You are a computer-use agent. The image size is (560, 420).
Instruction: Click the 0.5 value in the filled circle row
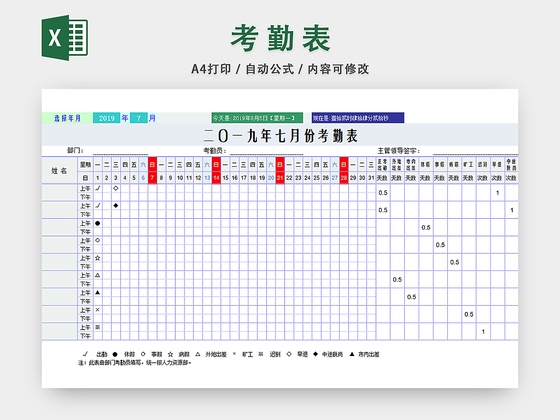point(426,228)
